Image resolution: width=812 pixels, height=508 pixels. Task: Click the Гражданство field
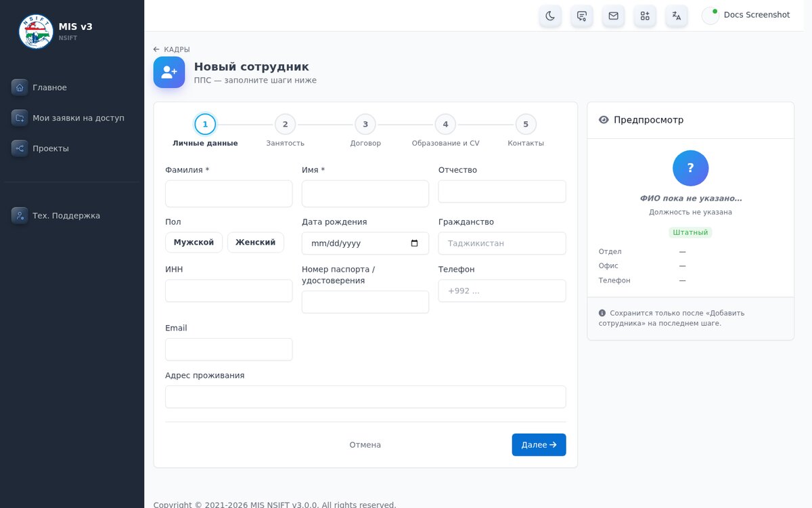point(502,243)
